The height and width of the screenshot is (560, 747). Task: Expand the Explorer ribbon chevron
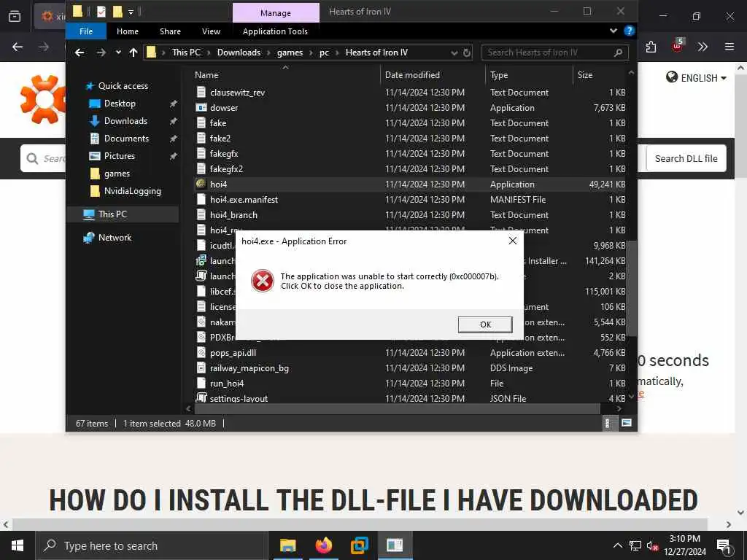pos(614,31)
